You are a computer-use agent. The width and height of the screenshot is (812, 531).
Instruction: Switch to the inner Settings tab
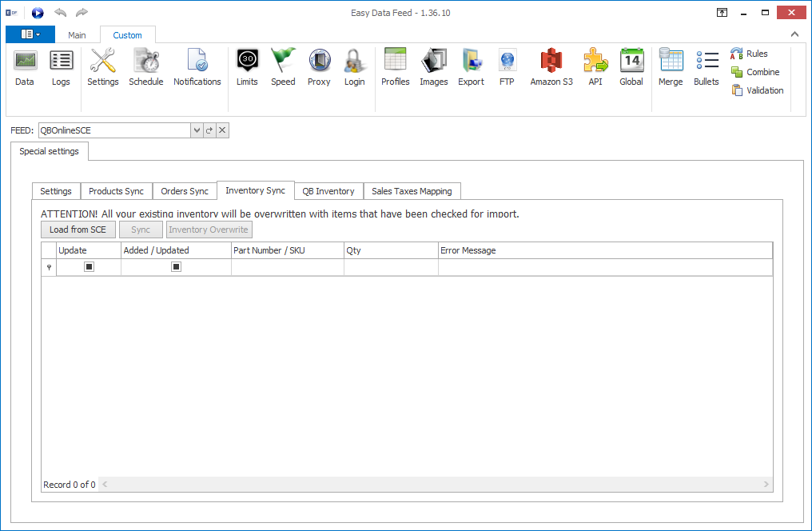[x=56, y=191]
